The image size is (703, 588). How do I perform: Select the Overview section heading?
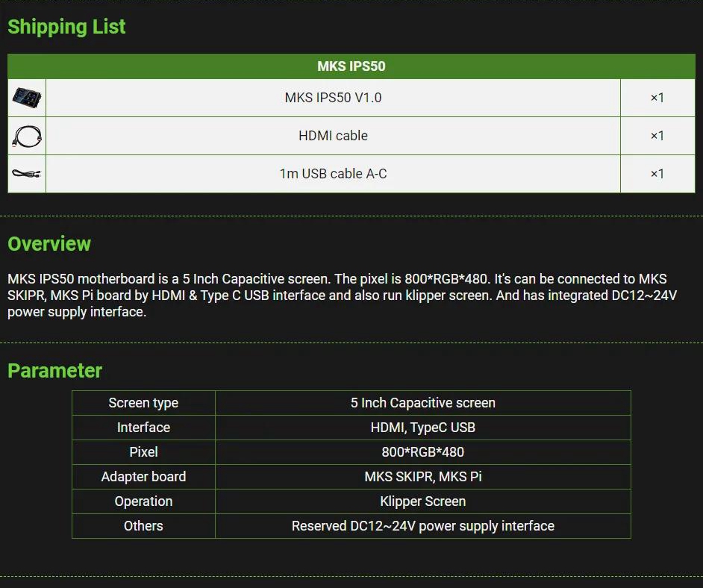click(x=49, y=244)
